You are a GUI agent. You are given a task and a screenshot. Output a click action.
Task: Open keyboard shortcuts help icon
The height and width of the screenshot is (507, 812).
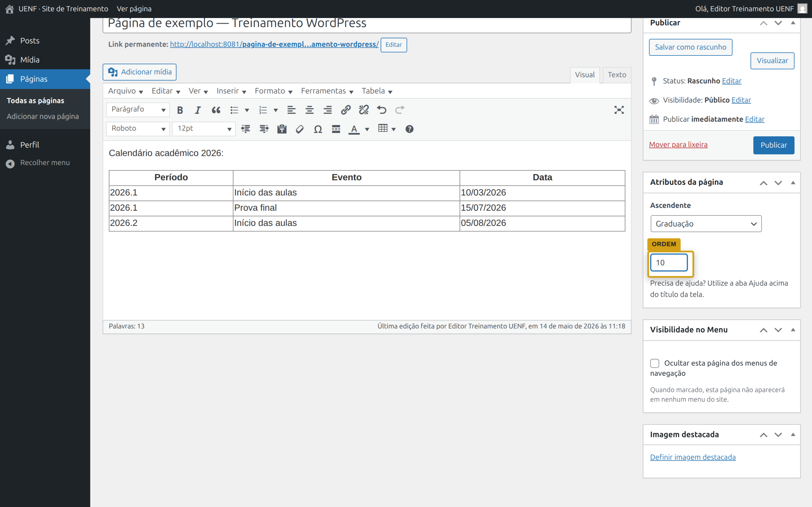coord(409,129)
